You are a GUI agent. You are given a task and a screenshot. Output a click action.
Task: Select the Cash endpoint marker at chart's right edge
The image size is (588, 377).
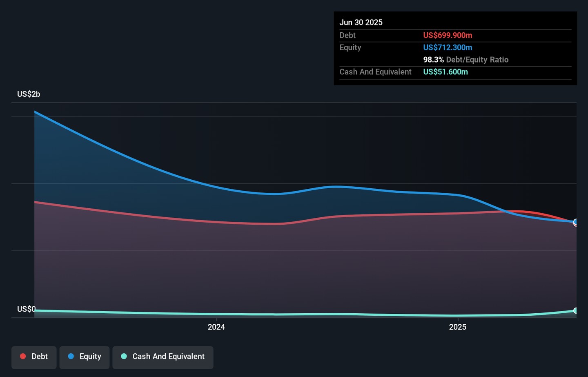click(576, 311)
